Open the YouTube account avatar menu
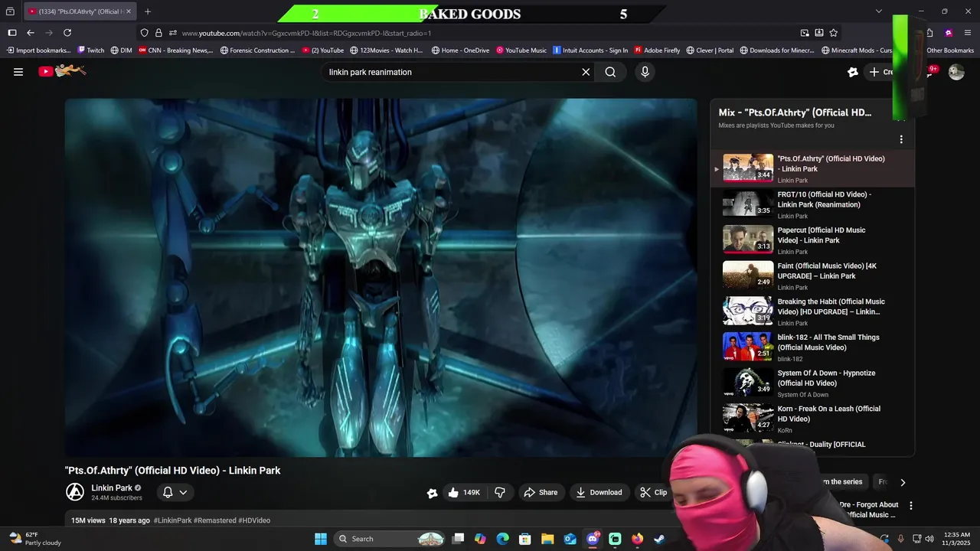Screen dimensions: 980x551 click(956, 72)
